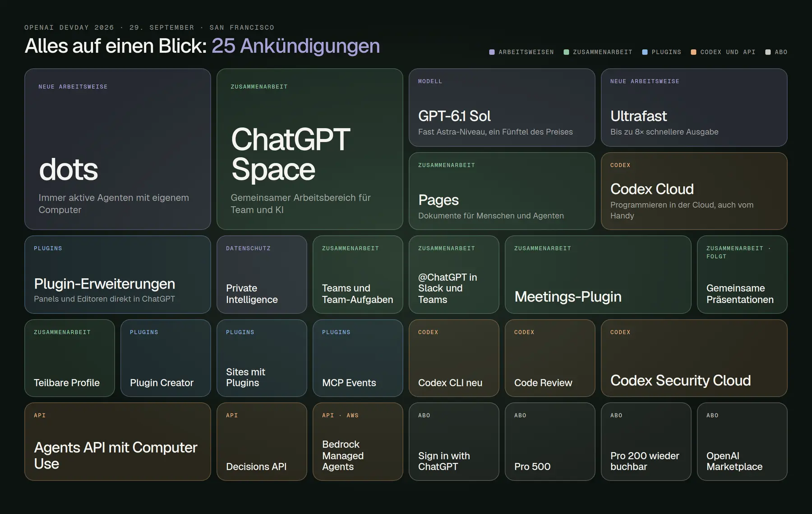The height and width of the screenshot is (514, 812).
Task: Open the Bedrock Managed Agents card
Action: (358, 442)
